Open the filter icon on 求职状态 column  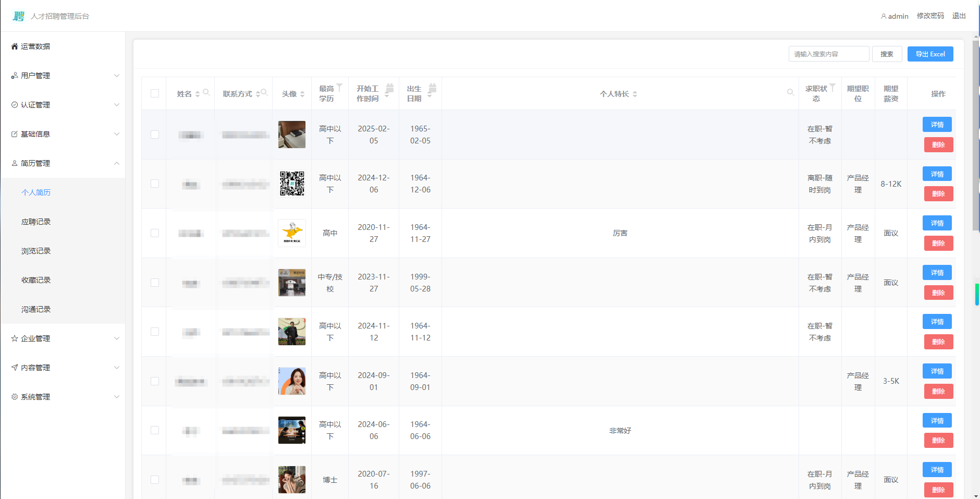coord(832,87)
